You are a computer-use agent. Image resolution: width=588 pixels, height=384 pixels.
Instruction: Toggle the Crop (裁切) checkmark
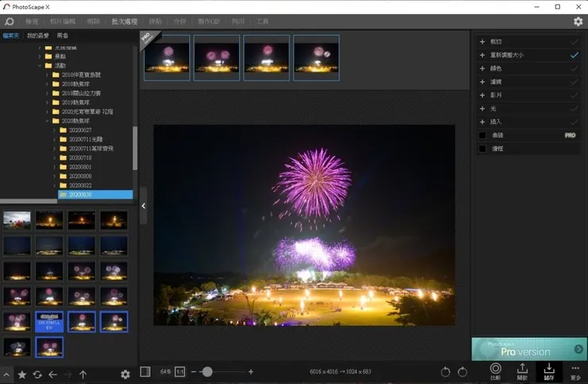[x=574, y=41]
